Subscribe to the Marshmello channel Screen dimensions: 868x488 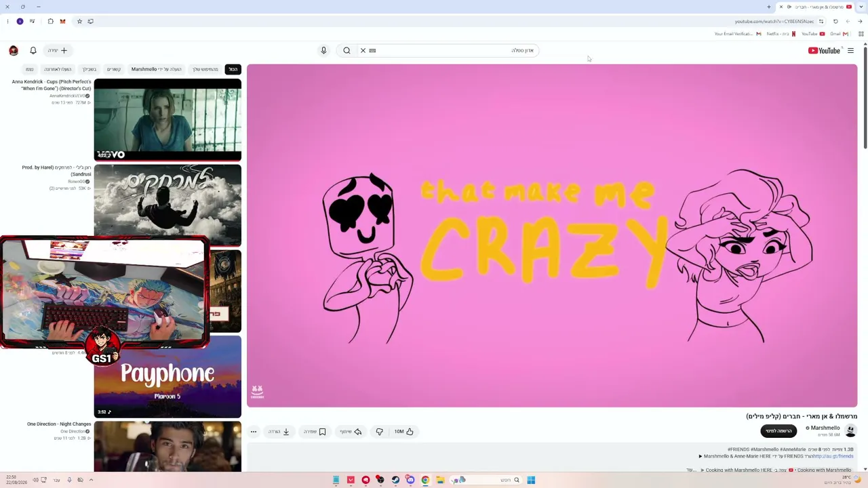pos(778,431)
